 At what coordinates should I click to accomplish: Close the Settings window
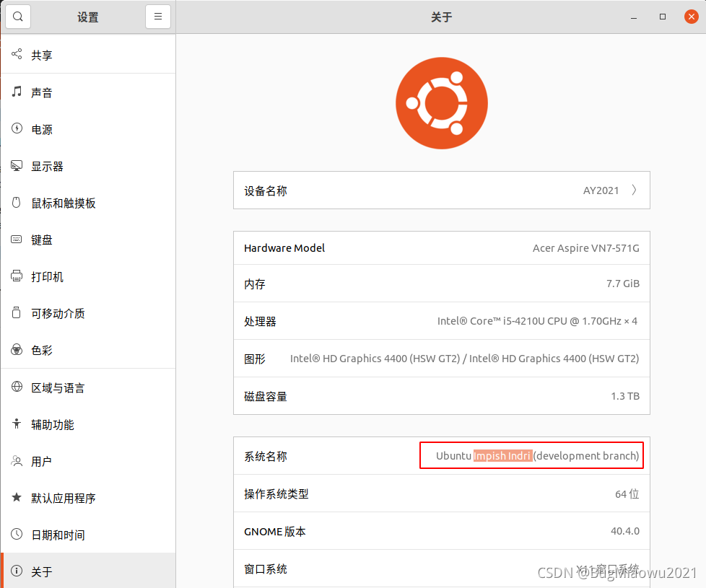click(691, 17)
